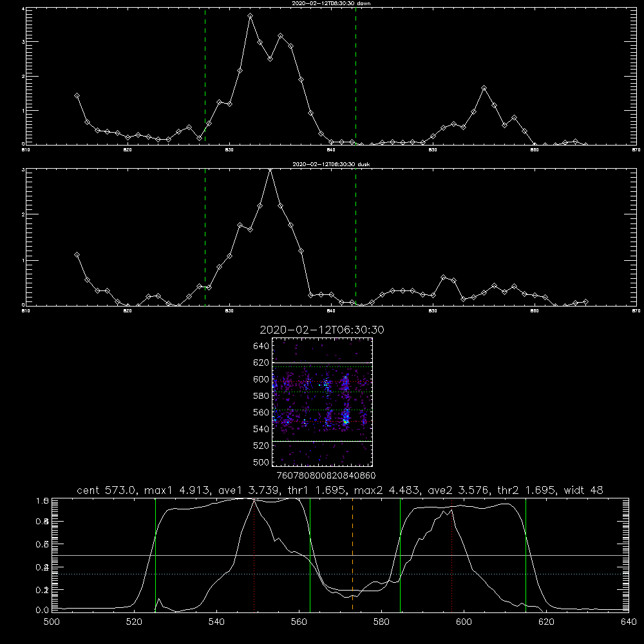Click bottom plot x-axis label 640
This screenshot has height=644, width=644.
point(629,622)
